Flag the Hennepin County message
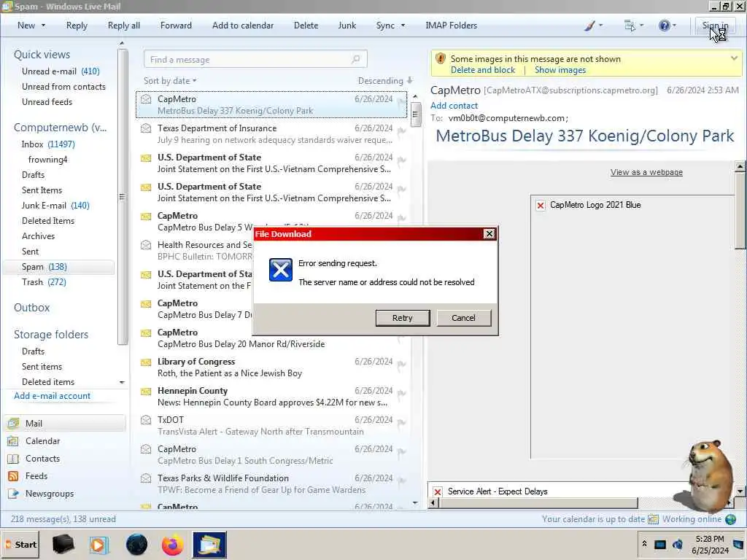The height and width of the screenshot is (560, 747). pos(402,394)
